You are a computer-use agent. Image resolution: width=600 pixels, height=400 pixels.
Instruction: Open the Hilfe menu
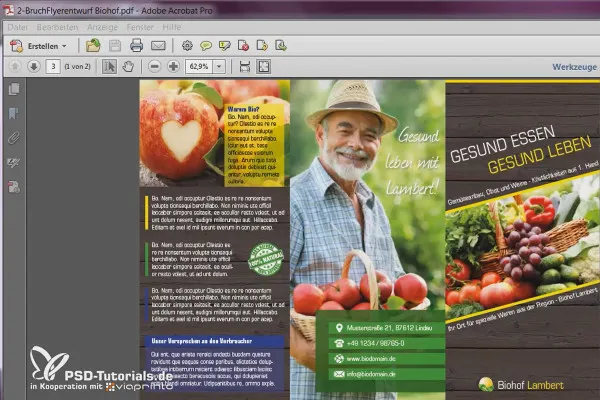(x=171, y=27)
